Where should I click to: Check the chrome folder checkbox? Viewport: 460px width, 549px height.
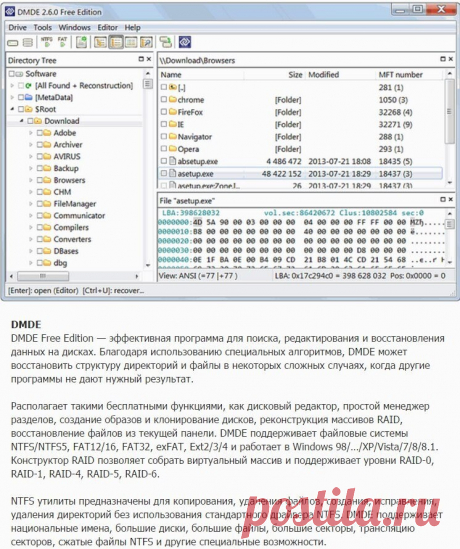click(x=164, y=99)
